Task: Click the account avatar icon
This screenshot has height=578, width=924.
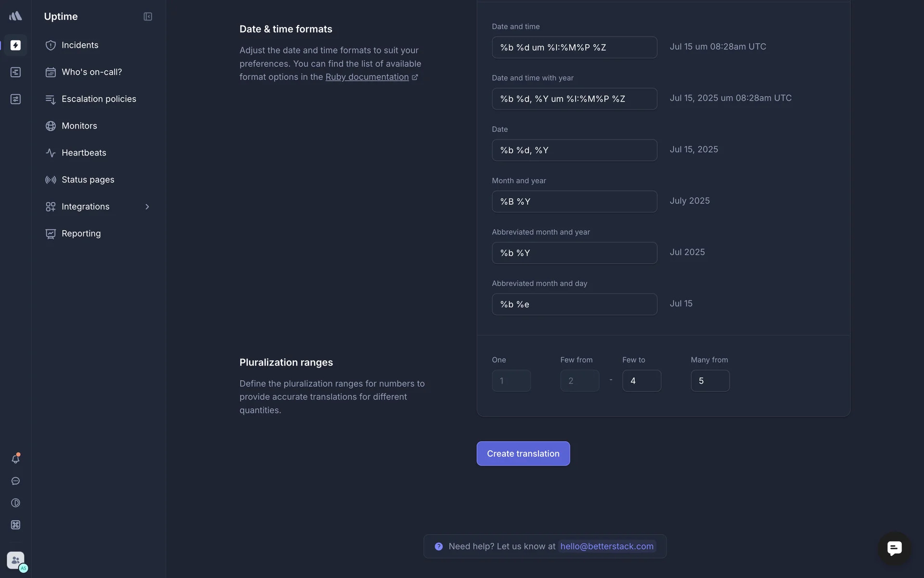Action: (x=16, y=560)
